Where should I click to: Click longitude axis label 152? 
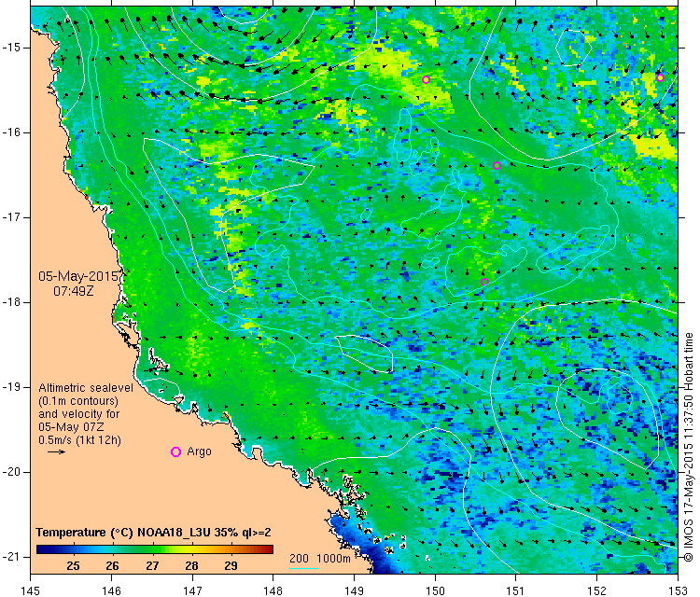click(x=597, y=590)
